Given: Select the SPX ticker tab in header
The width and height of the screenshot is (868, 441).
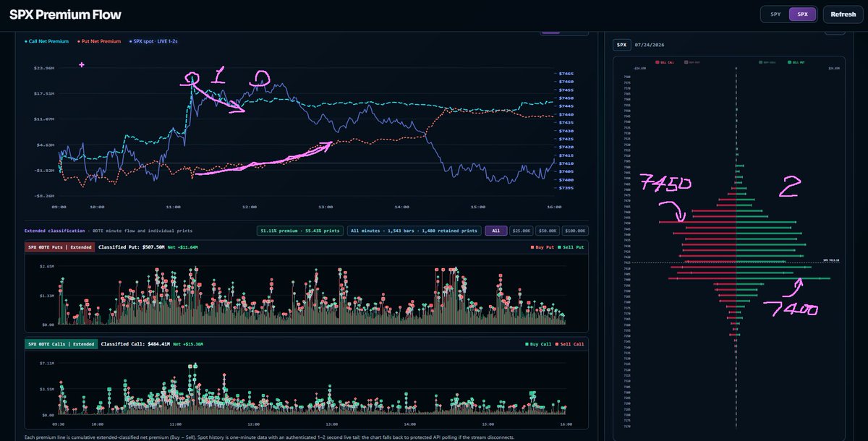Looking at the screenshot, I should 802,14.
